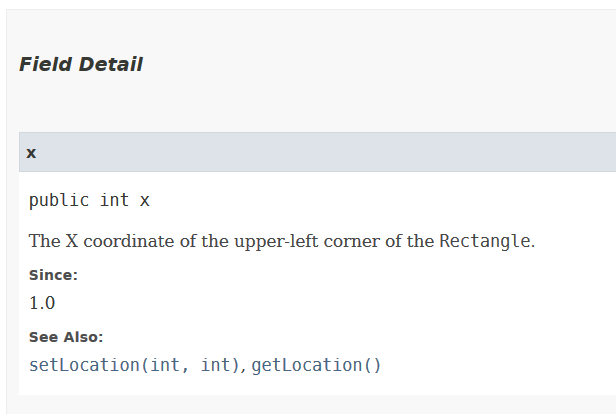
Task: Click the word 'Detail' in the heading
Action: [x=111, y=65]
